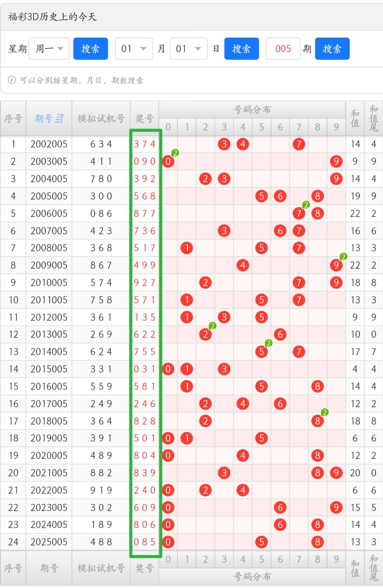Click trial number 6 3 4 in row 1
Screen dimensions: 383x588
[x=101, y=144]
